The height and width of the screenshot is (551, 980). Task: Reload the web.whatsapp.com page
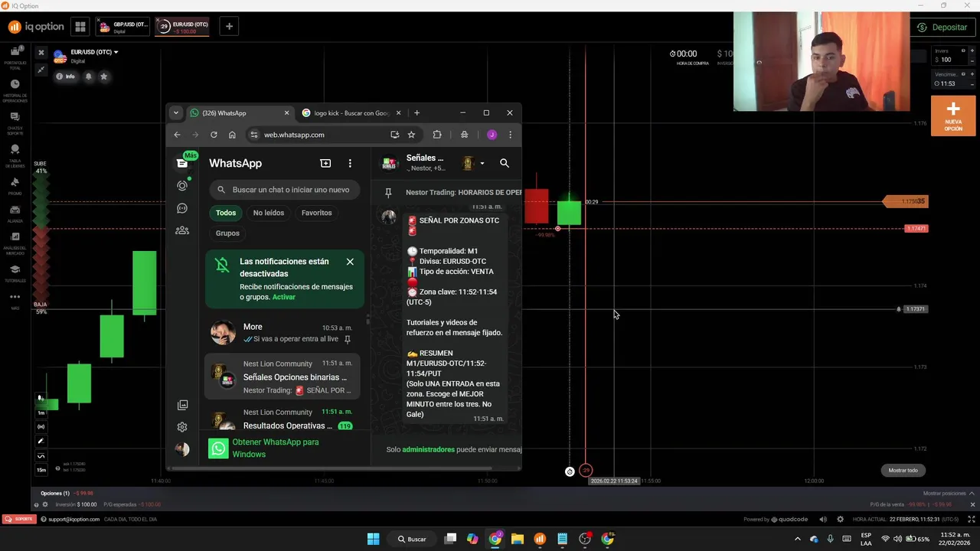pyautogui.click(x=214, y=135)
